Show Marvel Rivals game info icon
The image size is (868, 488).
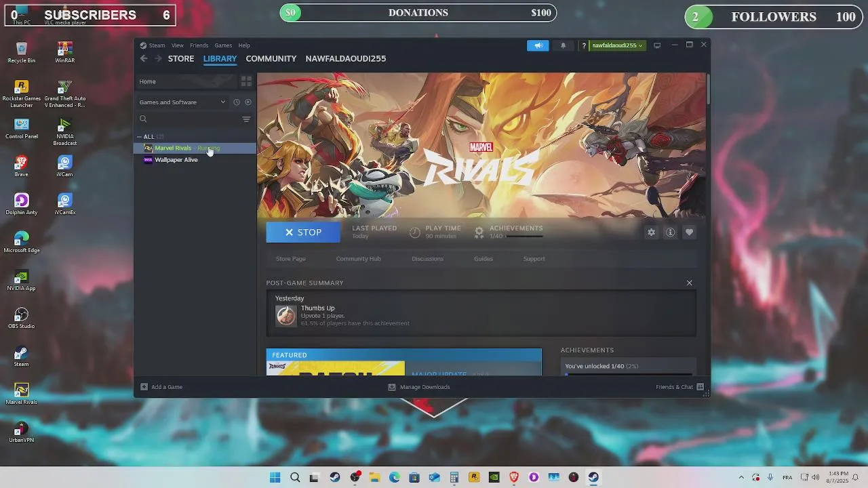click(670, 232)
